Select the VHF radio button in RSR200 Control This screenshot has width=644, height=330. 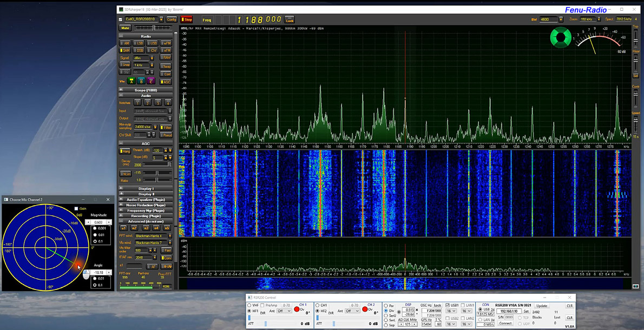(x=249, y=305)
